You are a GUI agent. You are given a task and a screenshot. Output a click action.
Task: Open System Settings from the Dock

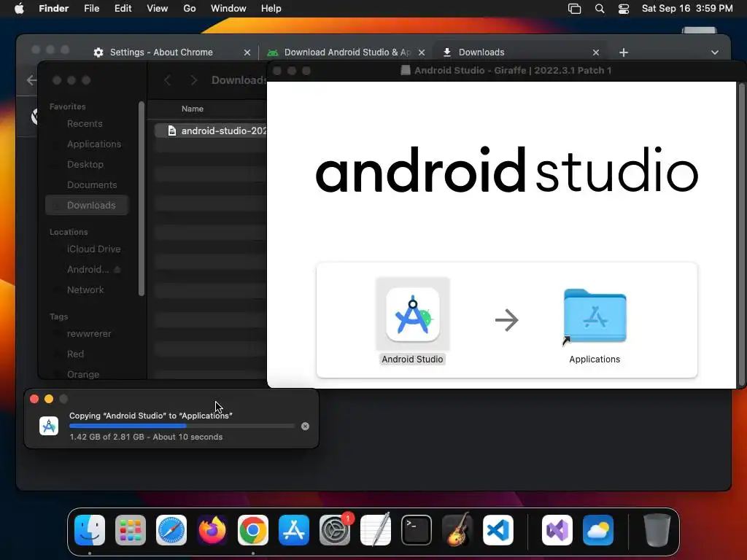pos(335,530)
